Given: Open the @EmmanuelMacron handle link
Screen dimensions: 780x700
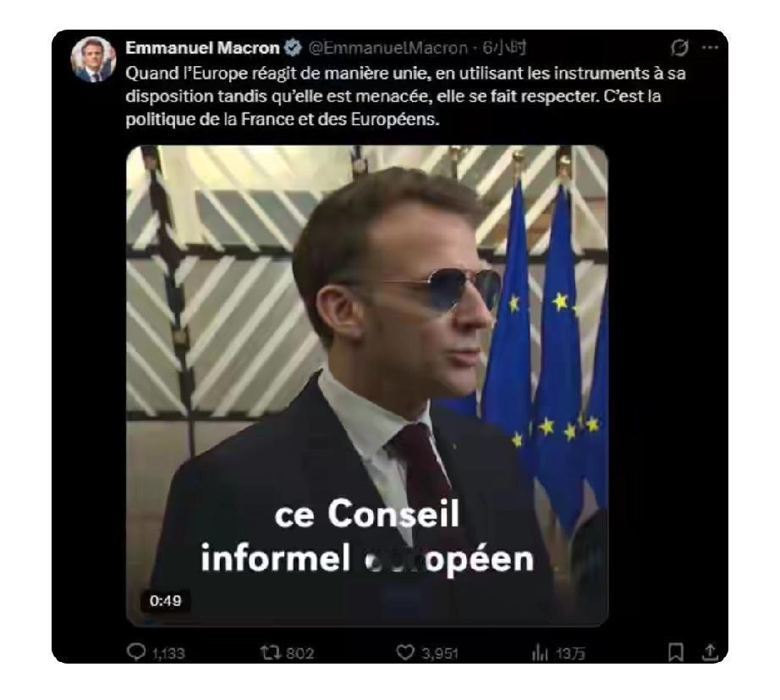Looking at the screenshot, I should click(x=388, y=47).
